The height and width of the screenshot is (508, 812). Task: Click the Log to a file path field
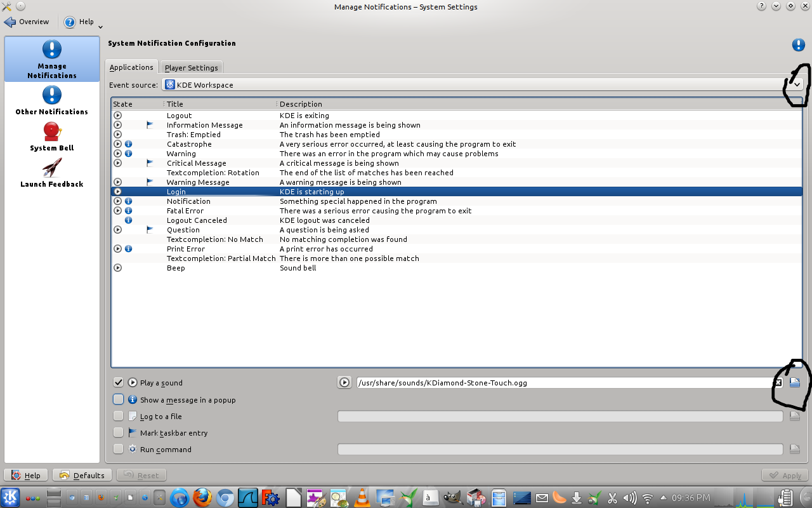pyautogui.click(x=560, y=416)
